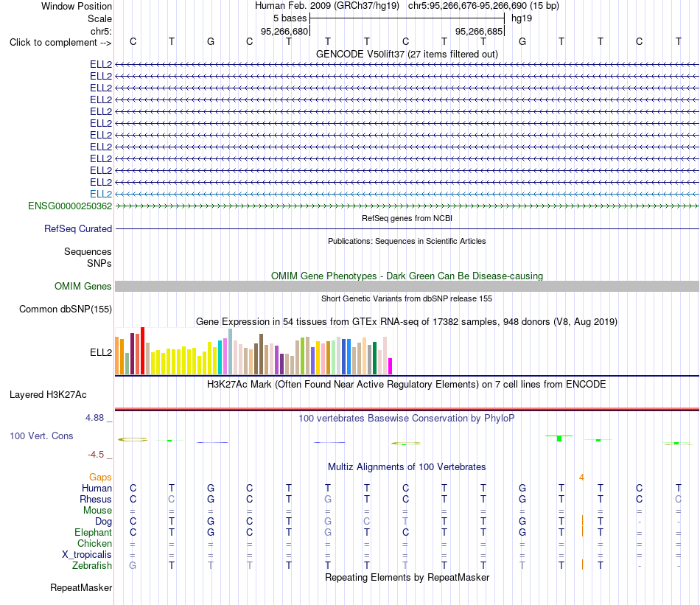Select the RefSeq Curated intron line
The height and width of the screenshot is (605, 700).
click(407, 228)
